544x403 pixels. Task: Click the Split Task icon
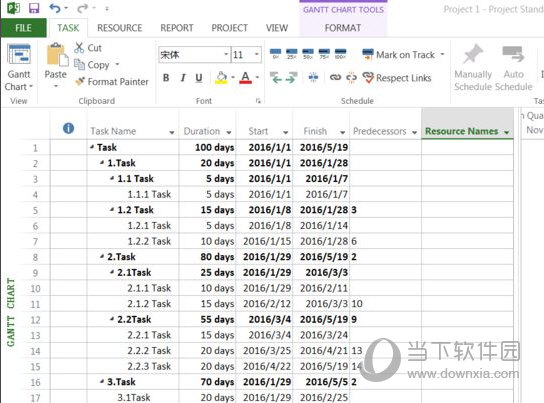click(313, 78)
